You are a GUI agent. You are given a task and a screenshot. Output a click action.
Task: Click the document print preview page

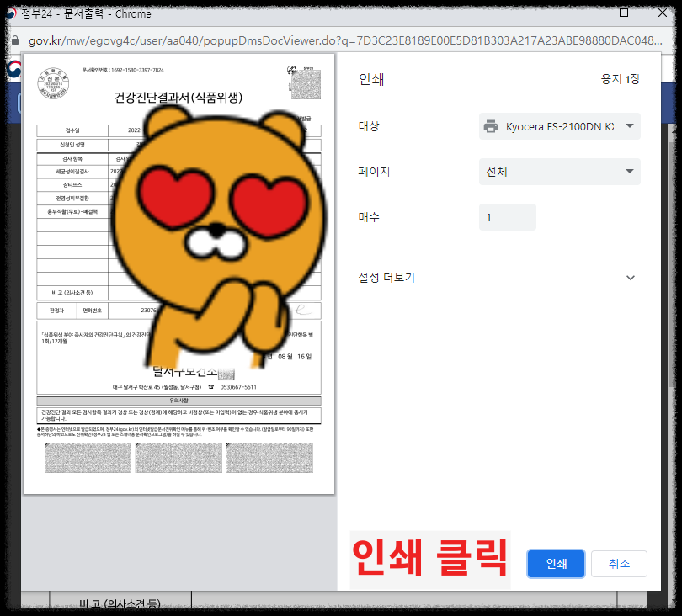tap(178, 273)
